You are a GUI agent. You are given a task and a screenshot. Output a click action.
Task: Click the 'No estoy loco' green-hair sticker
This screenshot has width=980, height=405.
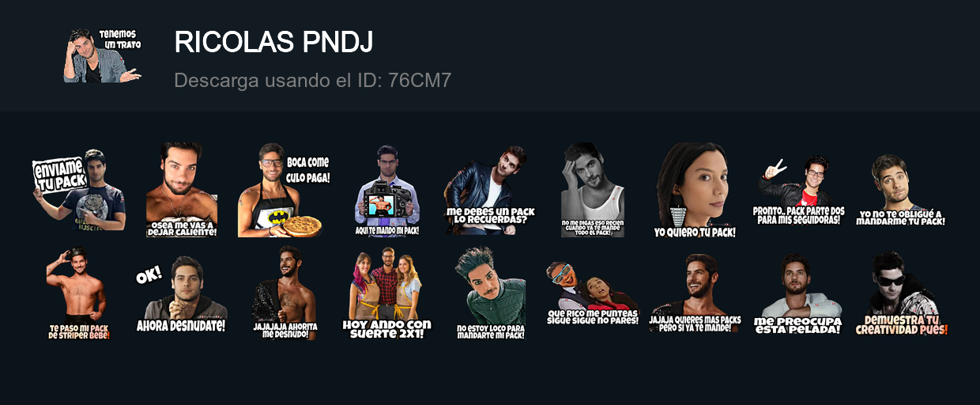490,293
